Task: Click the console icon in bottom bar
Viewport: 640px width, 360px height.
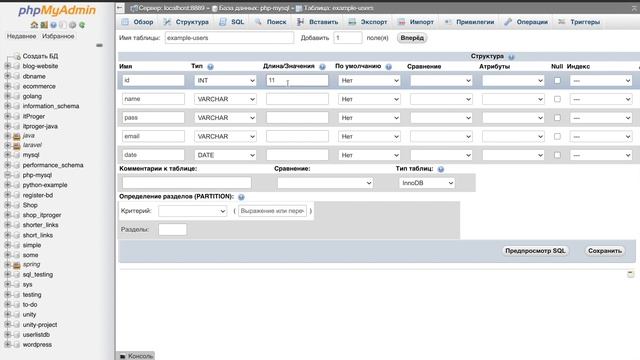Action: pyautogui.click(x=123, y=356)
